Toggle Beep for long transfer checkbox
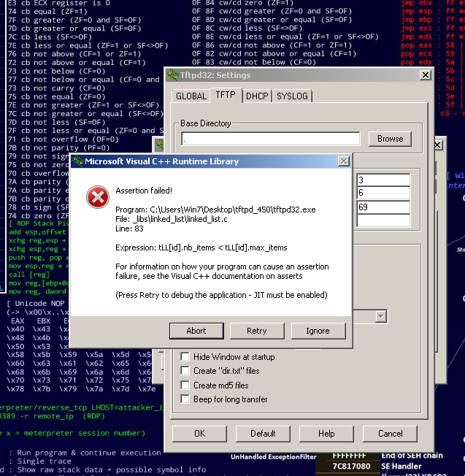 pyautogui.click(x=185, y=399)
